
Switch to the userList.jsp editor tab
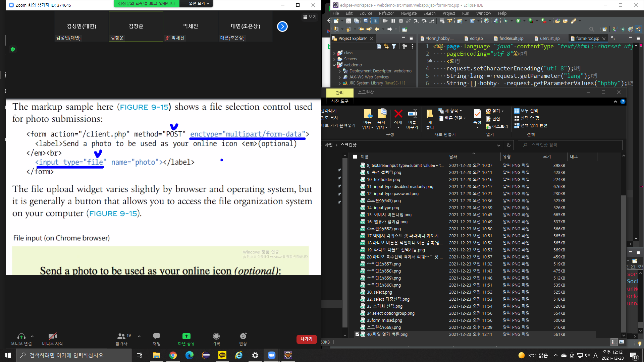click(x=549, y=39)
